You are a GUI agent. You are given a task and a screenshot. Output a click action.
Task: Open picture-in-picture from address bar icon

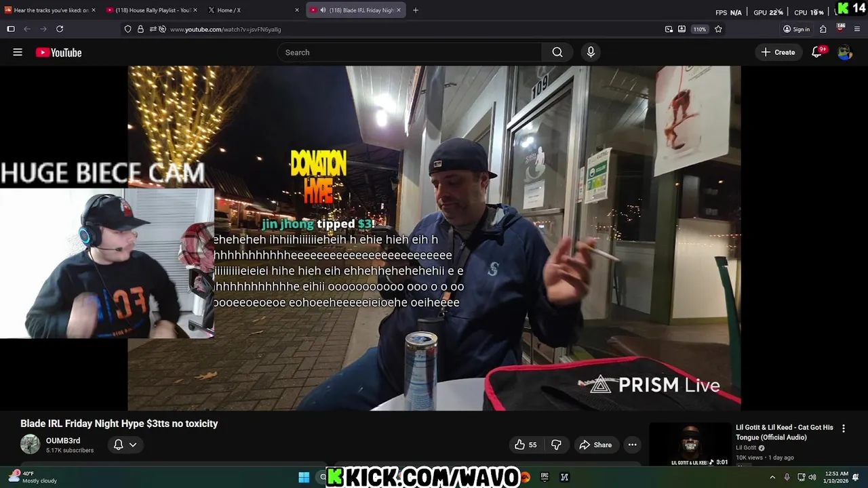669,29
